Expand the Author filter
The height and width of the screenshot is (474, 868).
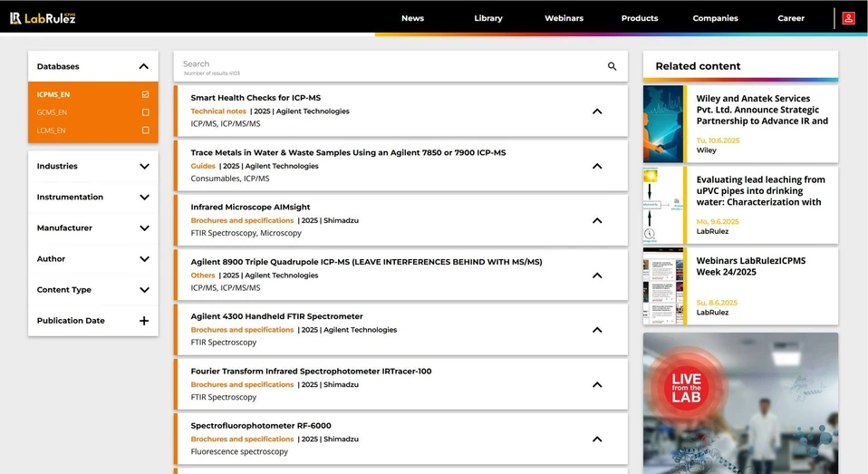(x=144, y=259)
